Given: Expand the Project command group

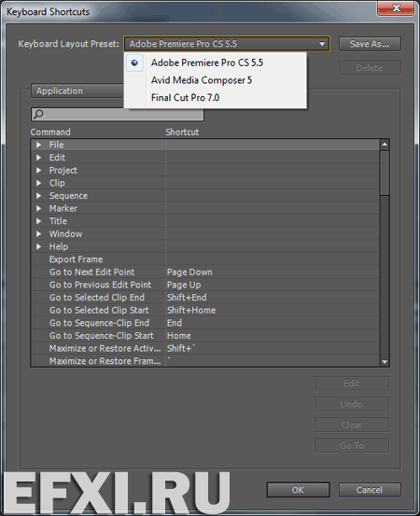Looking at the screenshot, I should (39, 170).
